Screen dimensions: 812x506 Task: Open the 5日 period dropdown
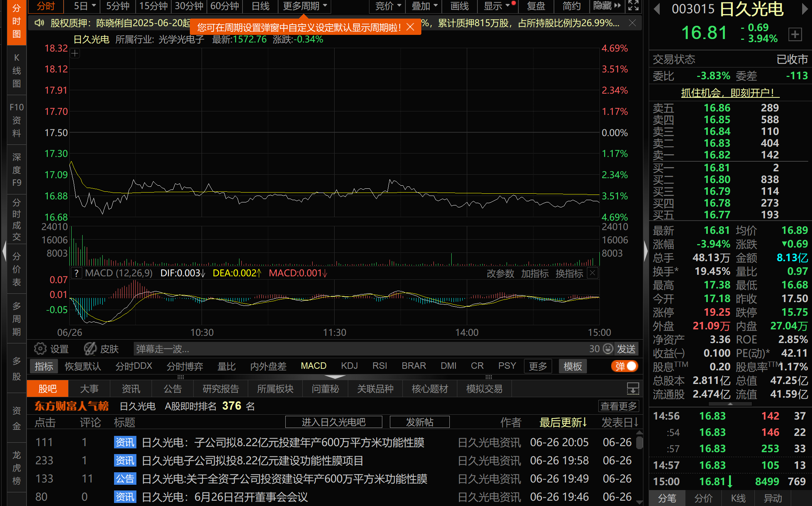84,6
